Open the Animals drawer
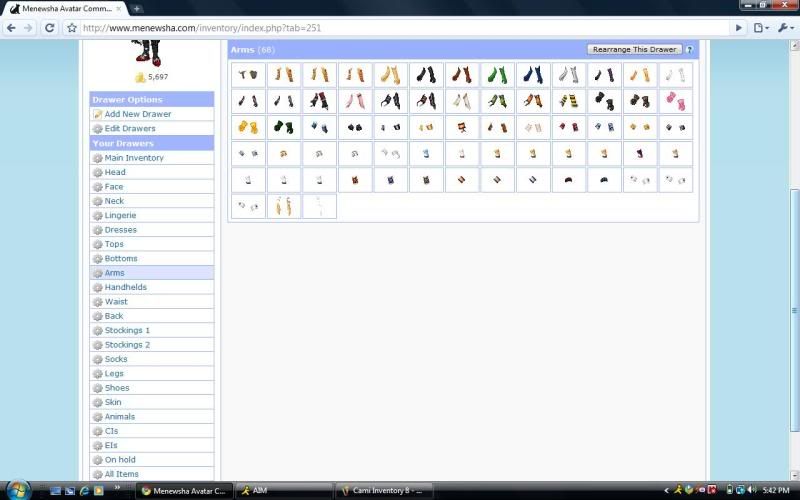Viewport: 800px width, 500px height. coord(119,417)
